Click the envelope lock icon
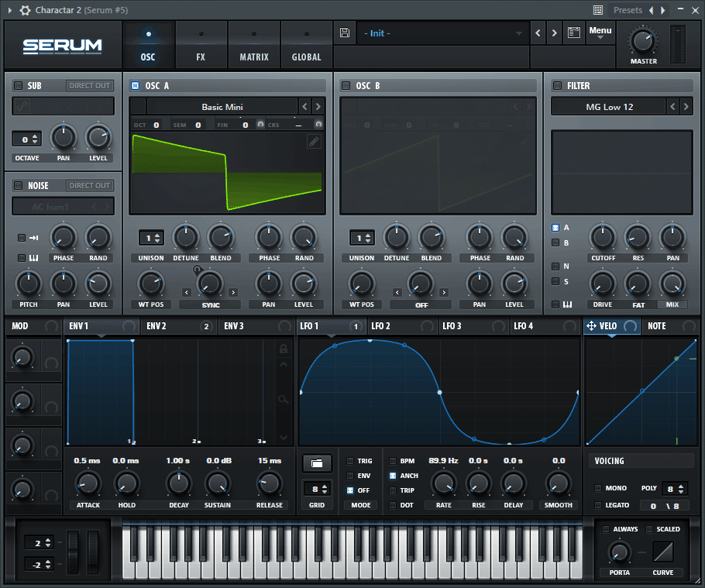Image resolution: width=705 pixels, height=588 pixels. (x=284, y=349)
